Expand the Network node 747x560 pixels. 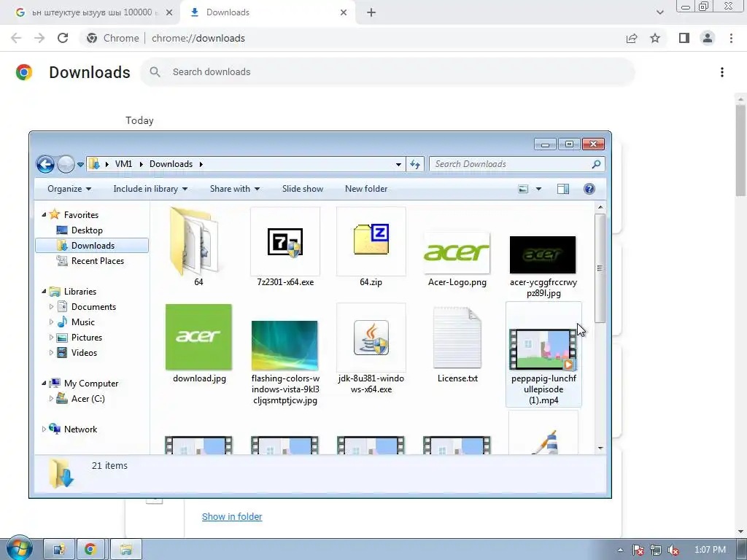[44, 429]
